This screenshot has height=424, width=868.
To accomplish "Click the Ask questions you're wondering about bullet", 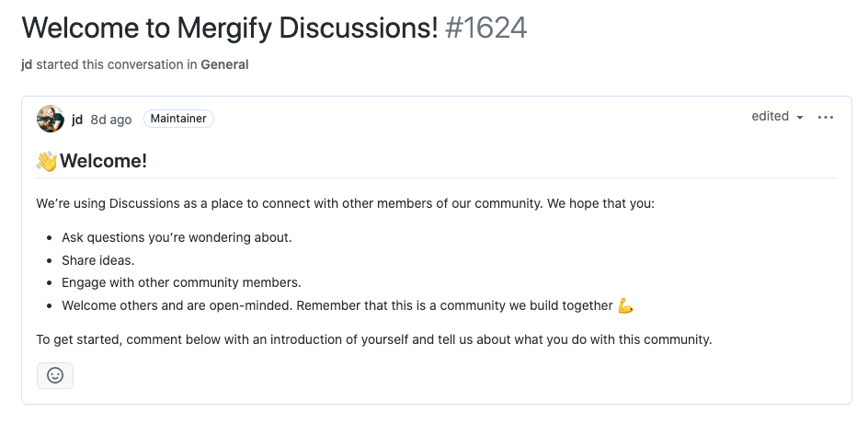I will coord(177,237).
